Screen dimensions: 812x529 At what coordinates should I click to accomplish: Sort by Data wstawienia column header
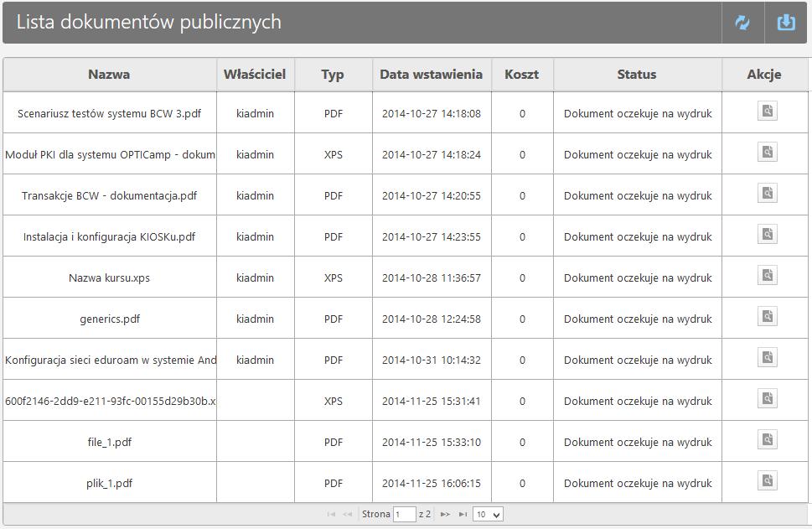tap(432, 75)
